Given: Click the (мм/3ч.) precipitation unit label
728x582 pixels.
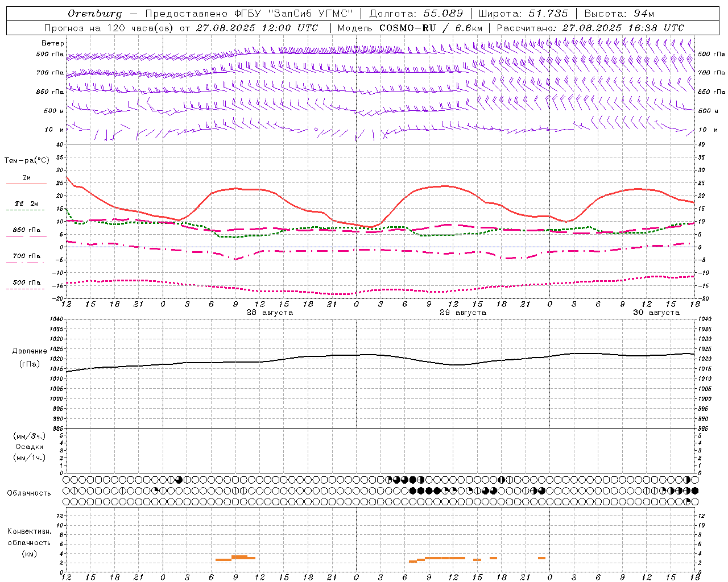Looking at the screenshot, I should tap(30, 436).
